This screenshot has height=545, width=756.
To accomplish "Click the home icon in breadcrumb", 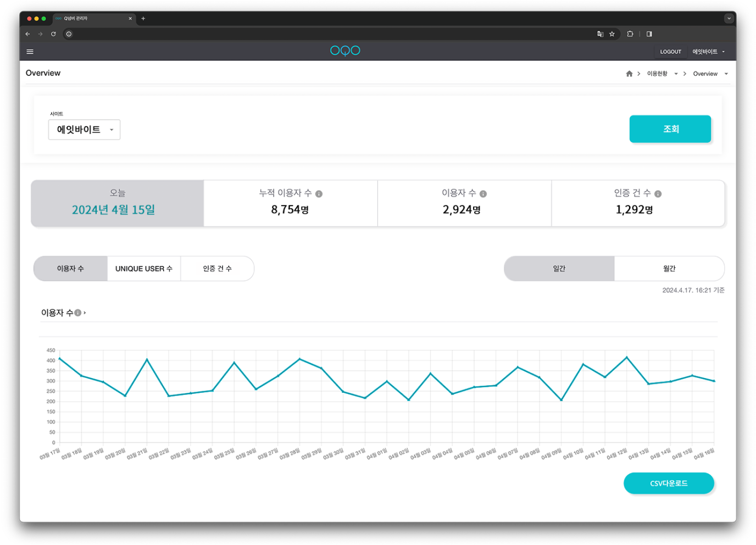I will (x=629, y=74).
